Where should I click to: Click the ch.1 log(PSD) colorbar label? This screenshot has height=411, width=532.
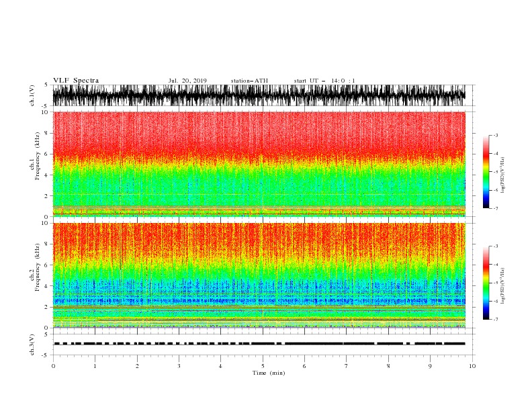502,175
